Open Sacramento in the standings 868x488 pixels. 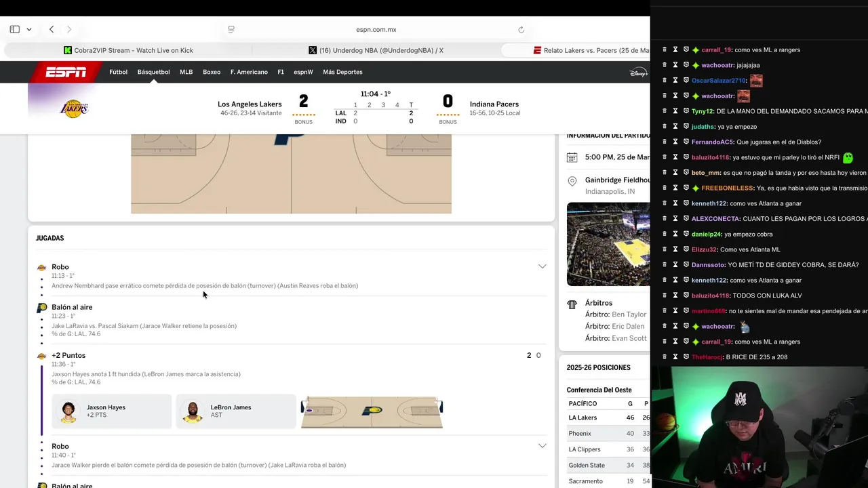click(x=585, y=481)
